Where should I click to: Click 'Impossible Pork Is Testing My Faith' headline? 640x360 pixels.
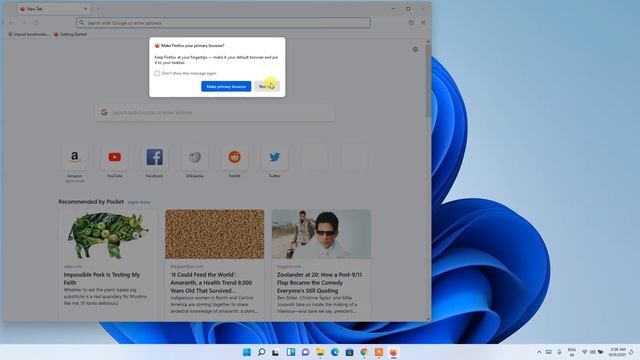pyautogui.click(x=102, y=278)
